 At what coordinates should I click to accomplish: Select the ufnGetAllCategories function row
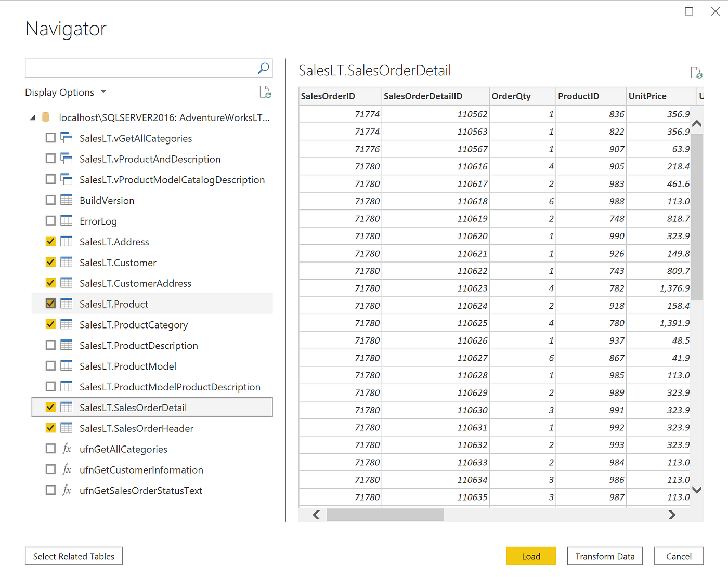[152, 449]
